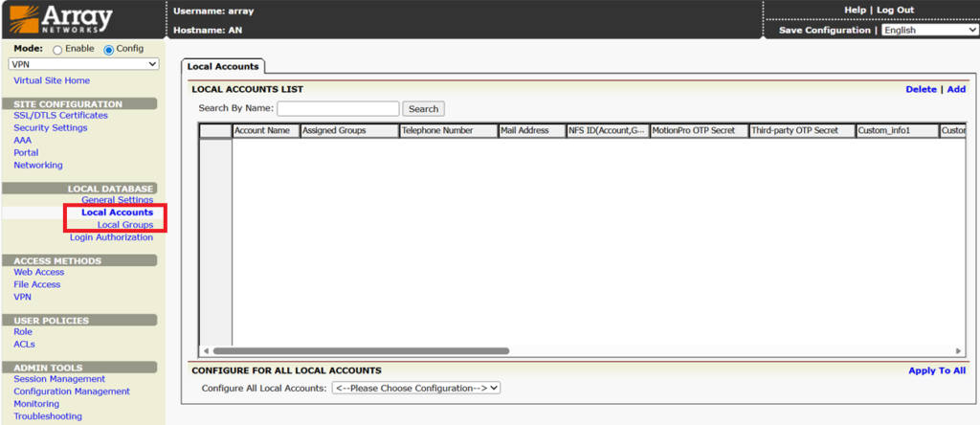Click the Search By Name field
980x425 pixels.
338,109
